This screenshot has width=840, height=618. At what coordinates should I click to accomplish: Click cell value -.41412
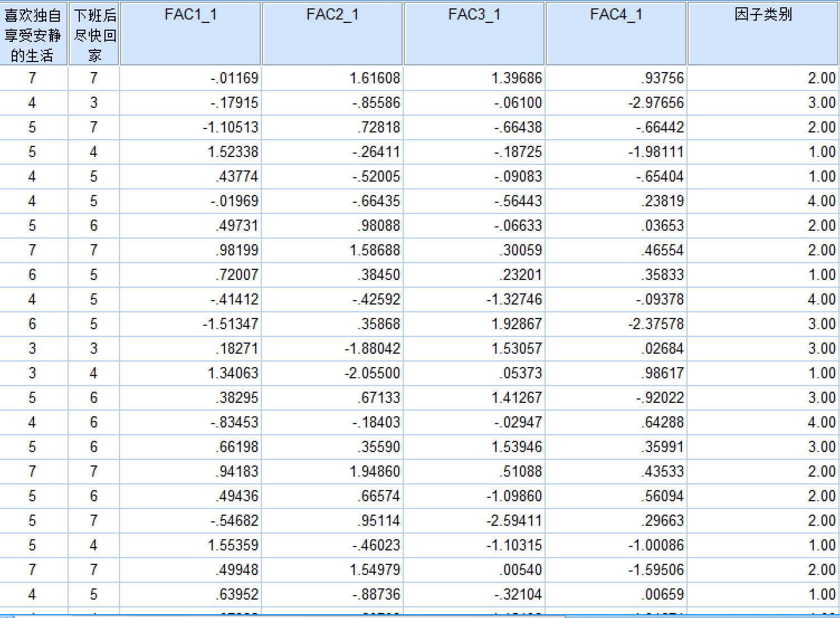pyautogui.click(x=235, y=300)
